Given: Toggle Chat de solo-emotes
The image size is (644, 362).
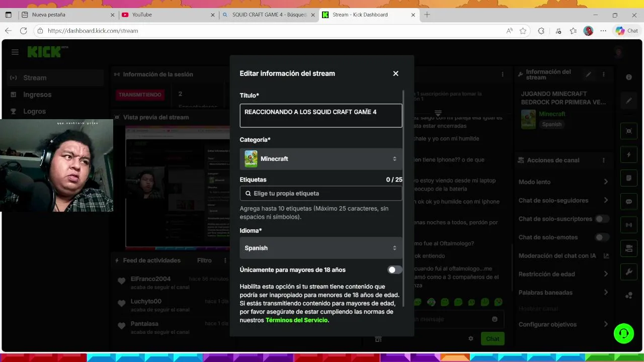Looking at the screenshot, I should click(x=602, y=237).
